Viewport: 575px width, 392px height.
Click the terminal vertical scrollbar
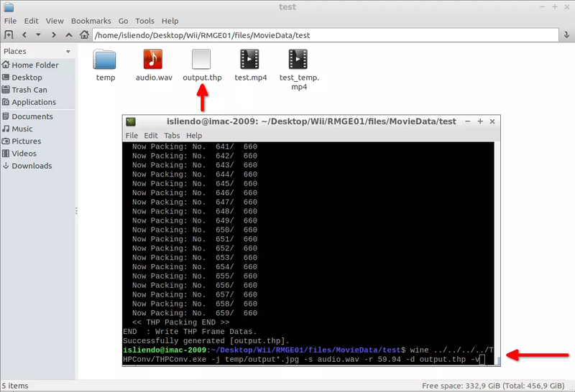(497, 251)
